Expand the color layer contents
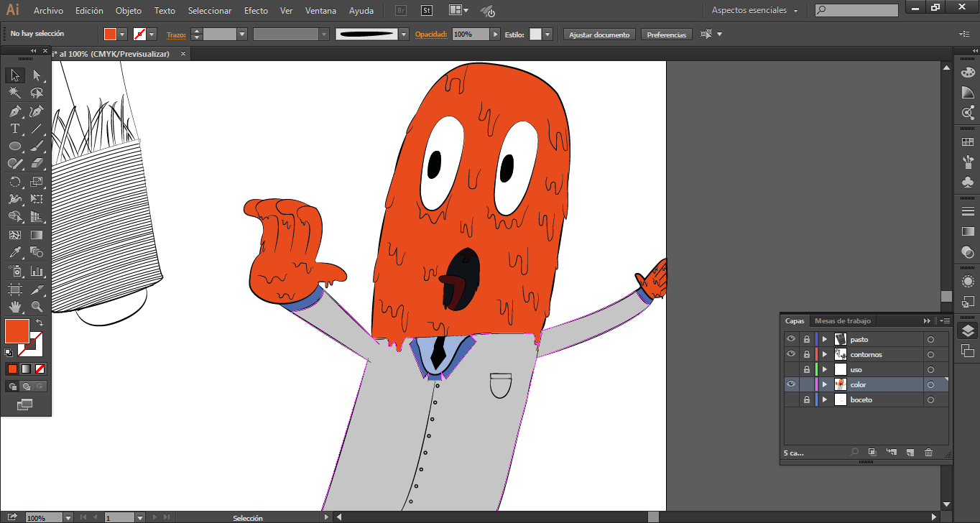Viewport: 980px width, 523px height. [825, 384]
